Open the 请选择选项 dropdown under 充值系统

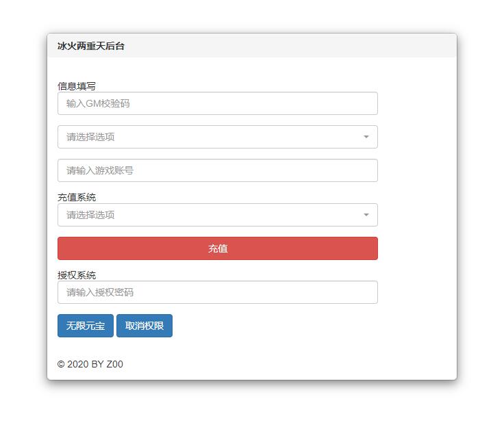point(217,215)
